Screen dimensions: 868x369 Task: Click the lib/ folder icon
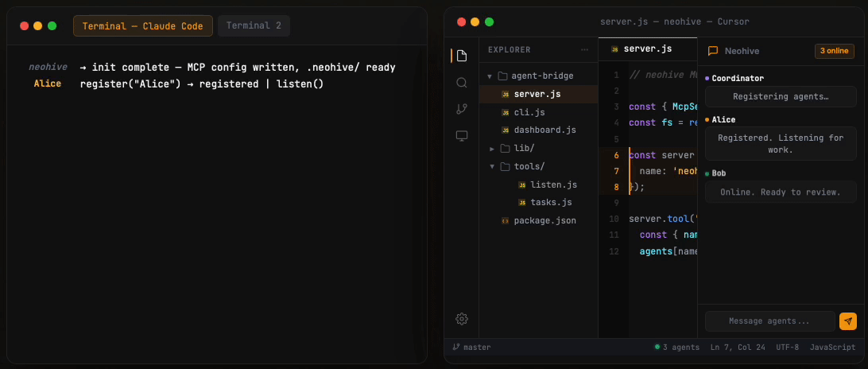click(505, 149)
